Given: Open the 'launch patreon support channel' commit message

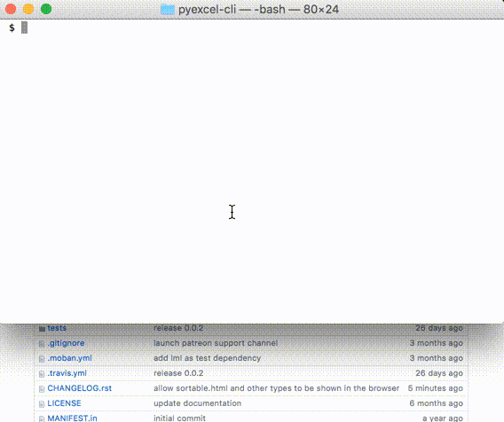Looking at the screenshot, I should [x=216, y=343].
